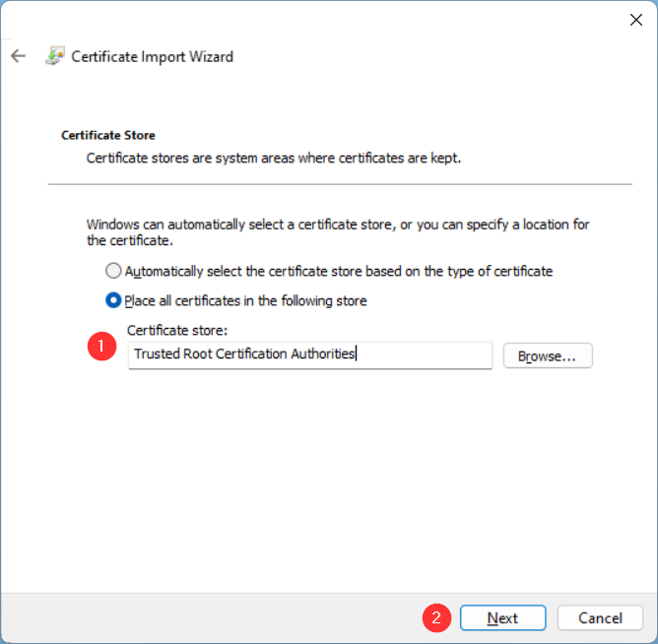658x644 pixels.
Task: Select Place all certificates in following store radio
Action: (x=113, y=300)
